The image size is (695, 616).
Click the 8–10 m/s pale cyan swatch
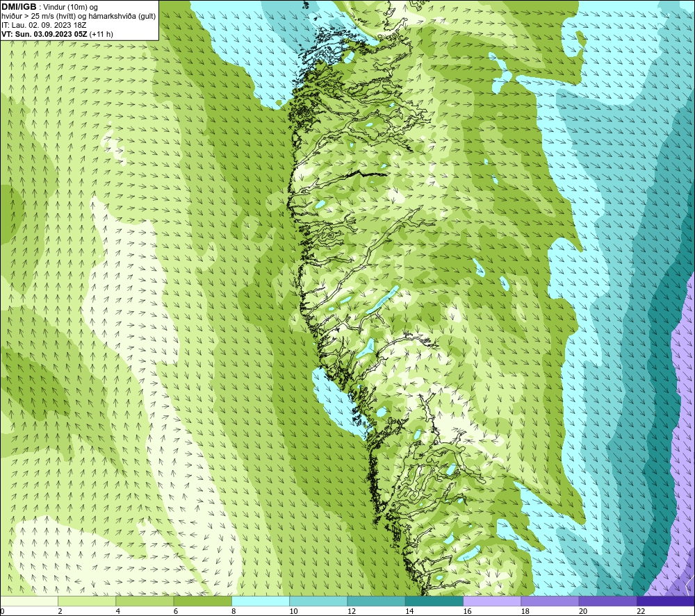(x=261, y=601)
